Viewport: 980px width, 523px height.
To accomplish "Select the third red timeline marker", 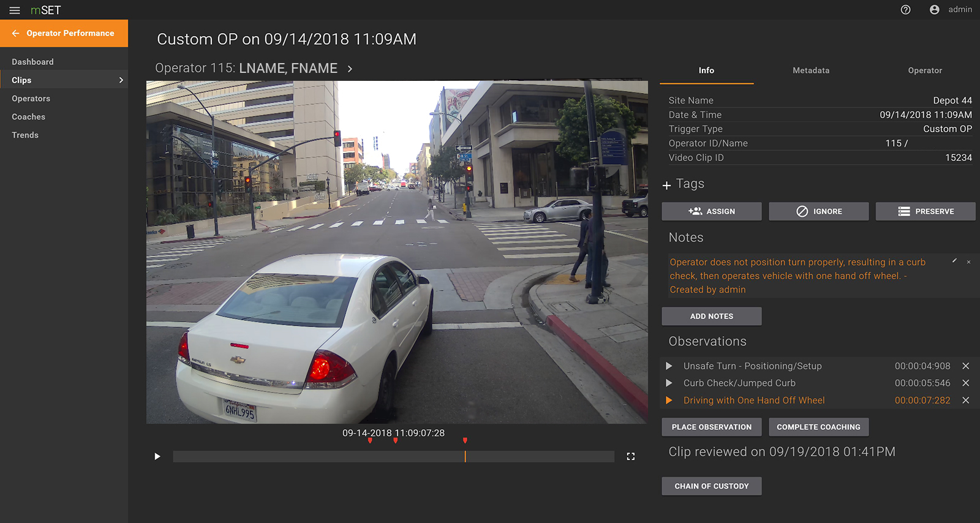I will coord(465,440).
